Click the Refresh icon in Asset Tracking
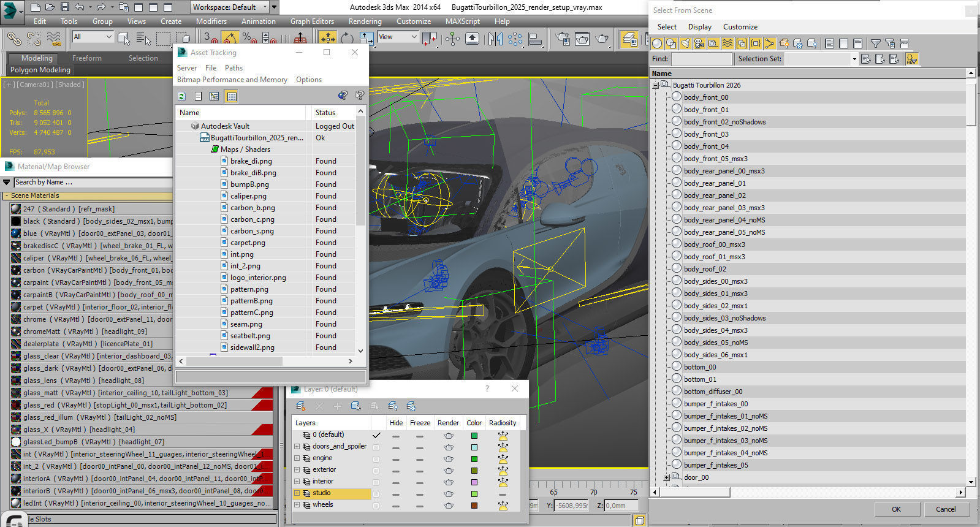 pos(182,96)
